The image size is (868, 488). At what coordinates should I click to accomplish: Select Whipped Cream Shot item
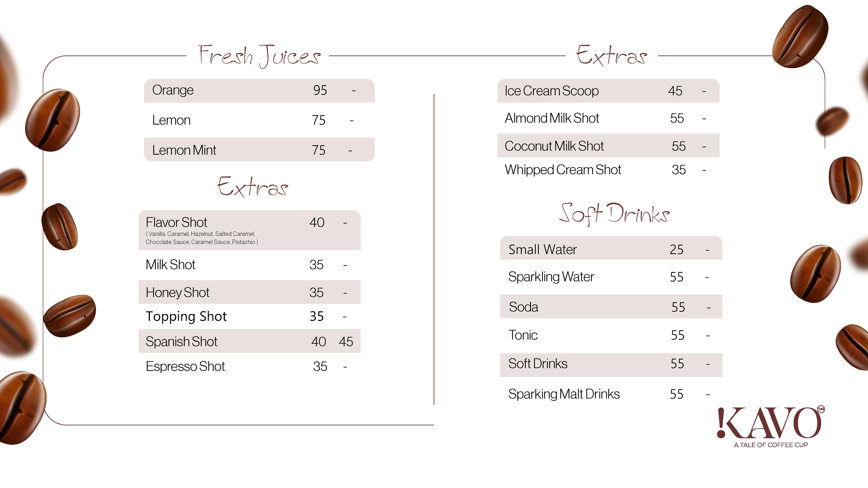(x=562, y=170)
